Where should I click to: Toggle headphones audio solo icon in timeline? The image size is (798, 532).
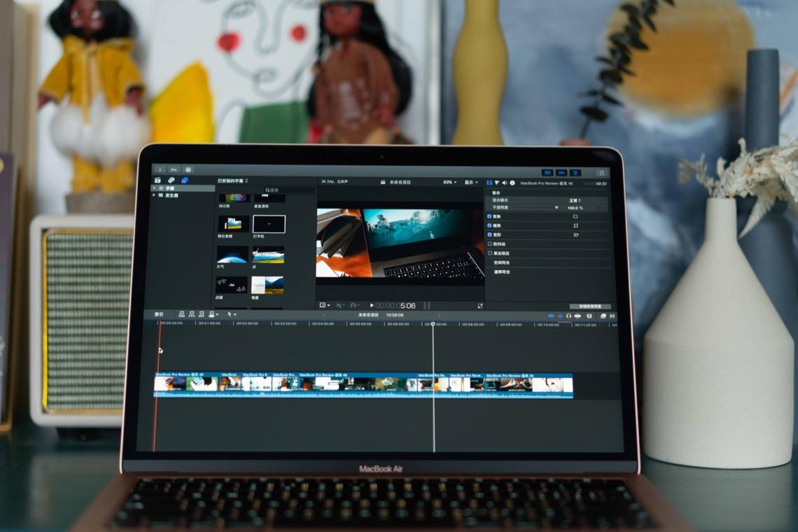pyautogui.click(x=568, y=316)
